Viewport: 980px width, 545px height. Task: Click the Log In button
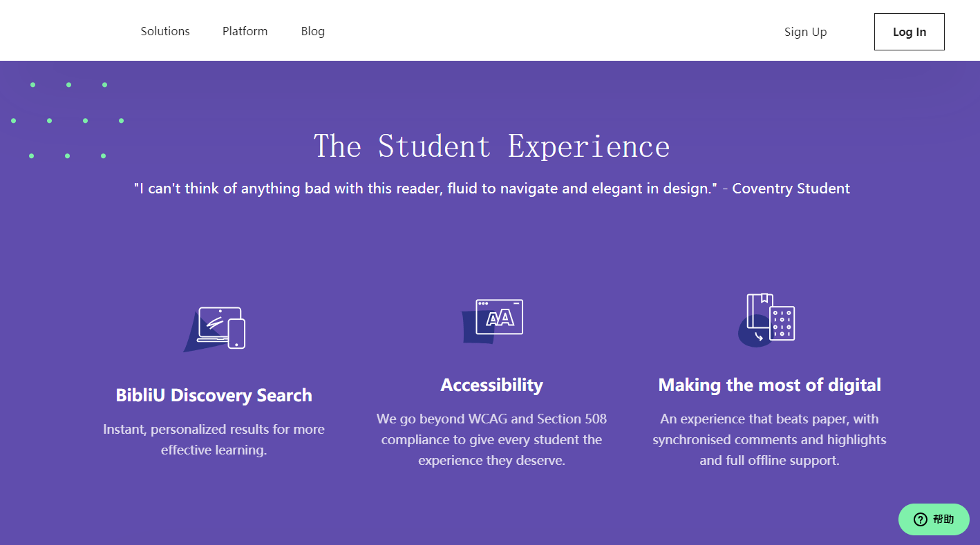[909, 32]
